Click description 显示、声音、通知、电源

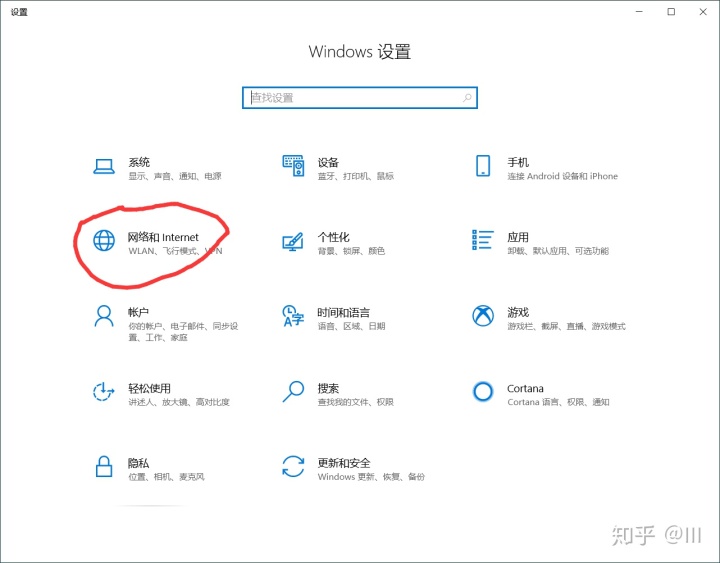175,176
